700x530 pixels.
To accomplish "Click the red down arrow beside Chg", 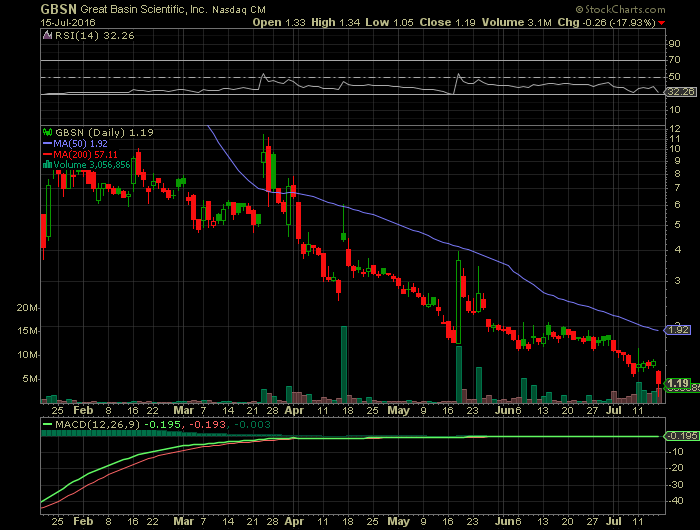I will [661, 23].
